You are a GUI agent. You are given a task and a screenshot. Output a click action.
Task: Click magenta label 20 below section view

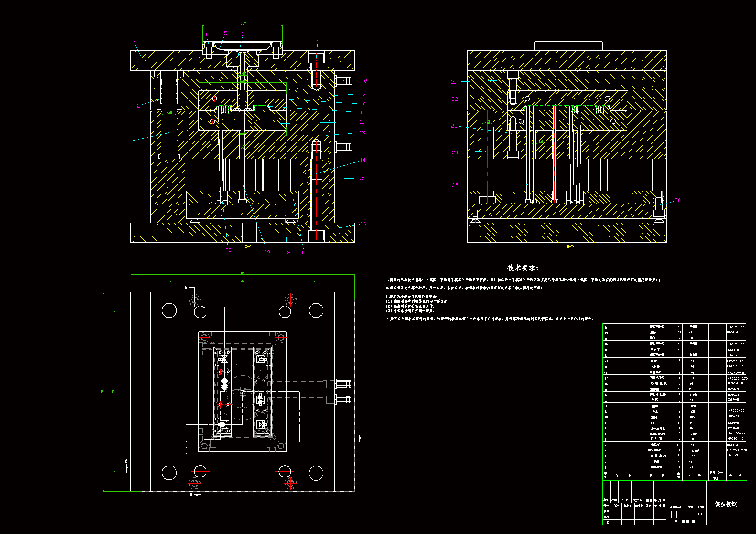coord(228,250)
